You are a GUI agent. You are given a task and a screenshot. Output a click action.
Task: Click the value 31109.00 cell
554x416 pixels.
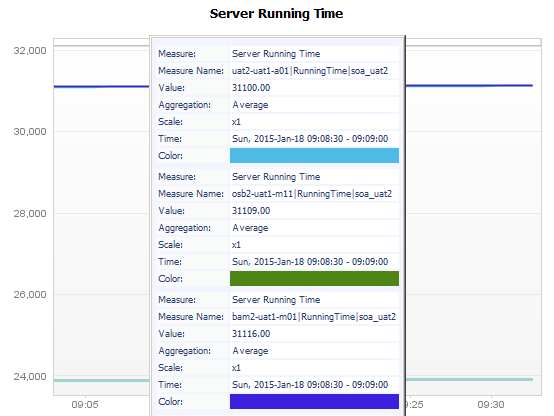[314, 211]
